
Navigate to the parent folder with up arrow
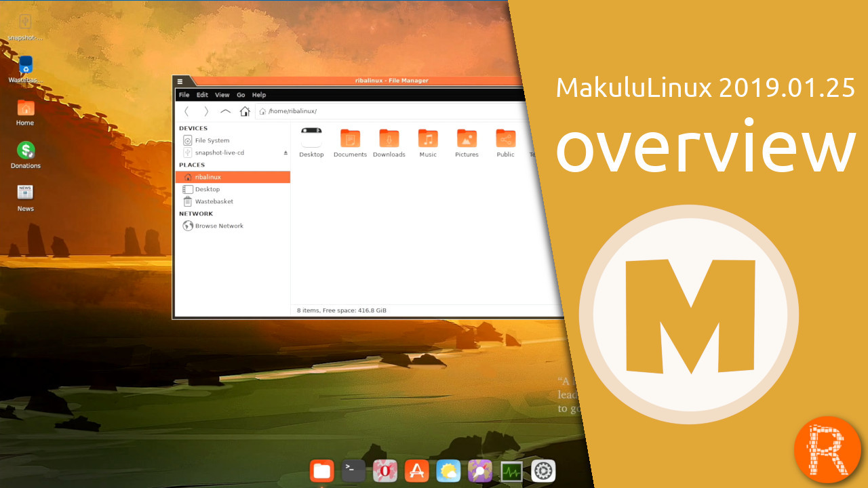pyautogui.click(x=226, y=111)
